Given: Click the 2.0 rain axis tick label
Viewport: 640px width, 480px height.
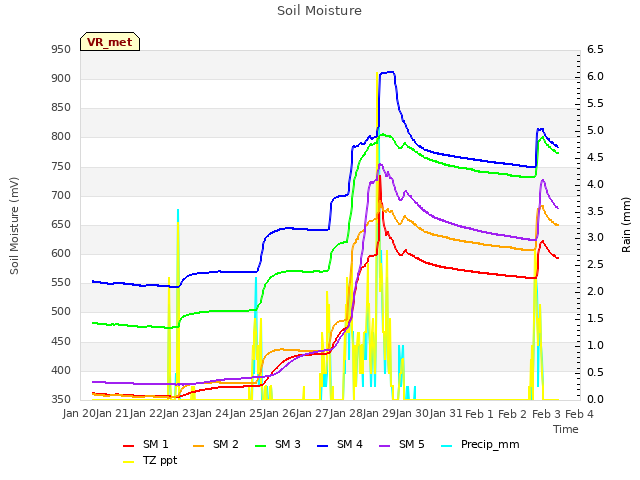Looking at the screenshot, I should (x=595, y=291).
